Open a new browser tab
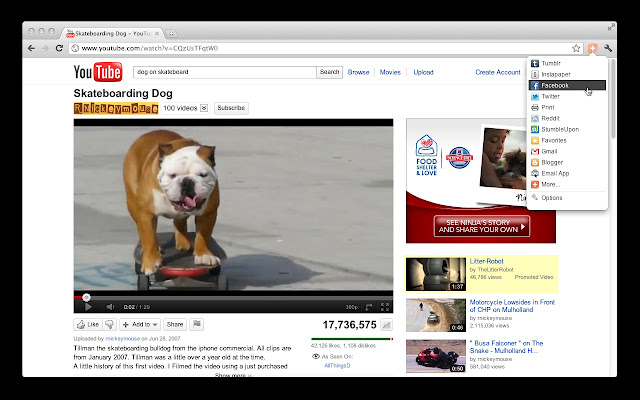Viewport: 640px width, 400px height. [x=171, y=33]
